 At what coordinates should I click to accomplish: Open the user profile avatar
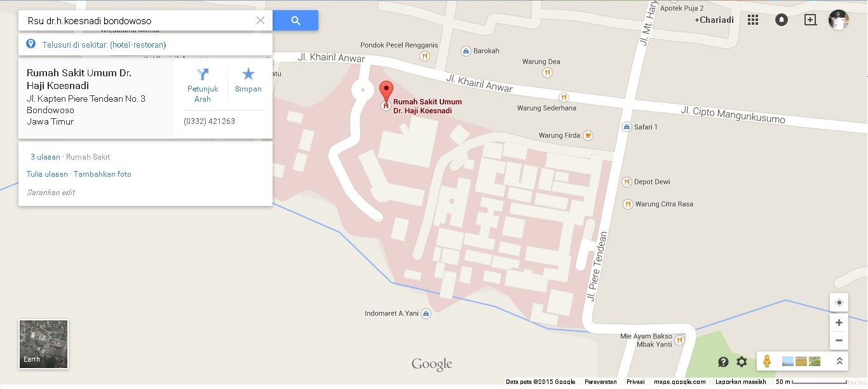coord(839,20)
